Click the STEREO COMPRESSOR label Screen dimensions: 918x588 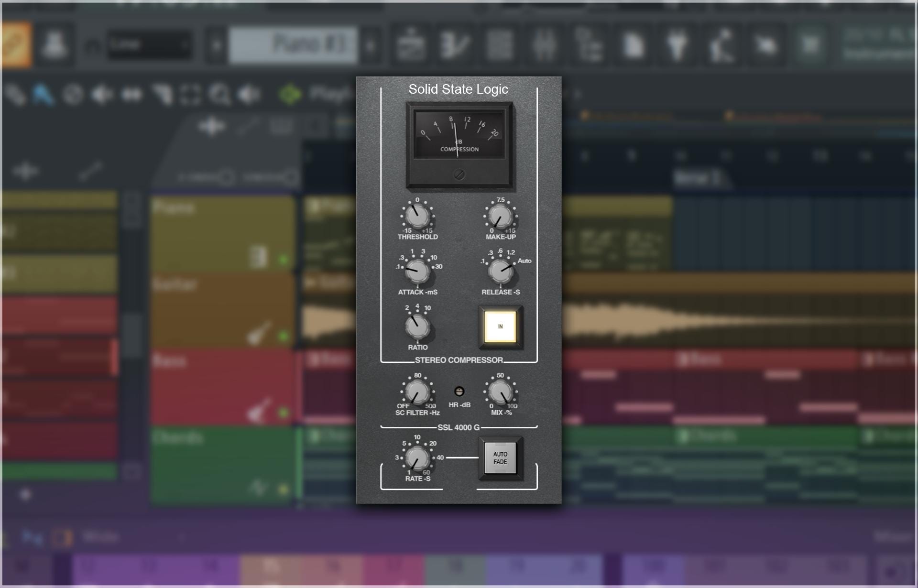(x=459, y=360)
